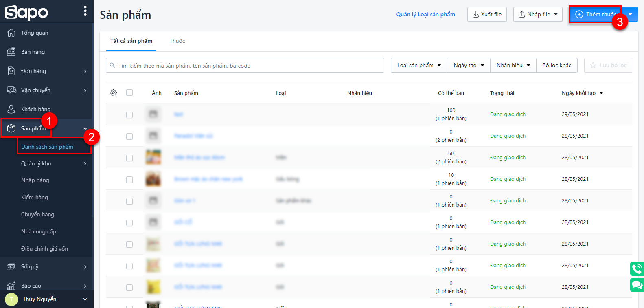
Task: Select checkbox of product with 60 available
Action: (129, 158)
